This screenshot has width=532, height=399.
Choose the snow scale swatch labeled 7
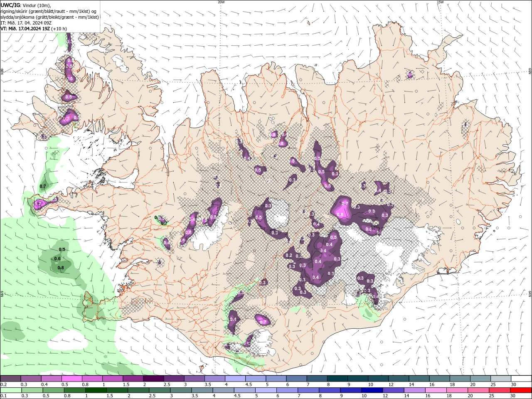click(x=317, y=379)
